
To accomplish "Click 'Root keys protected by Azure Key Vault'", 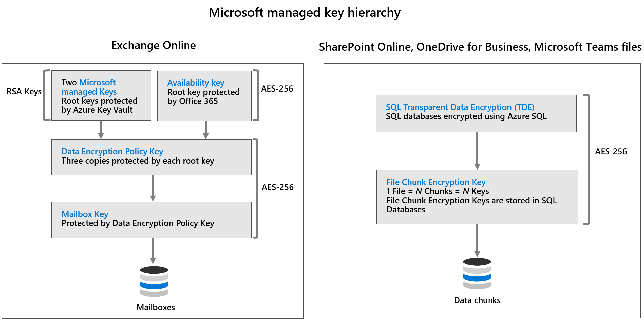I will (99, 105).
